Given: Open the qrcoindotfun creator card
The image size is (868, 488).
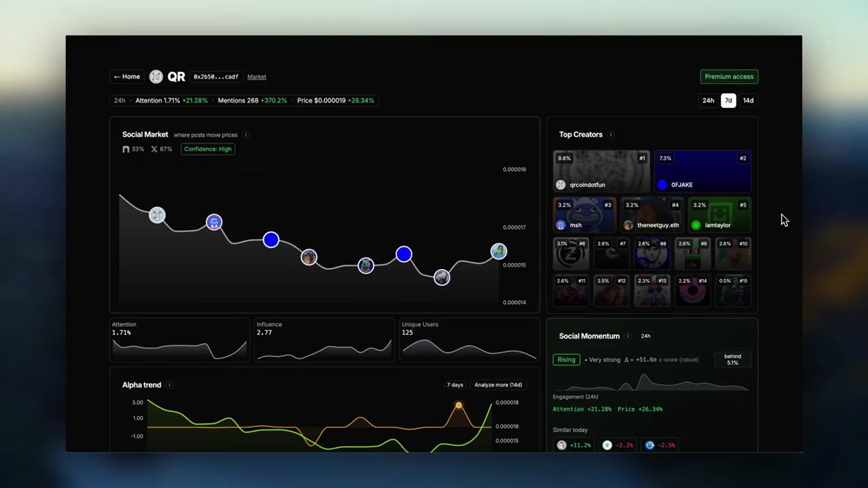Looking at the screenshot, I should click(x=601, y=172).
